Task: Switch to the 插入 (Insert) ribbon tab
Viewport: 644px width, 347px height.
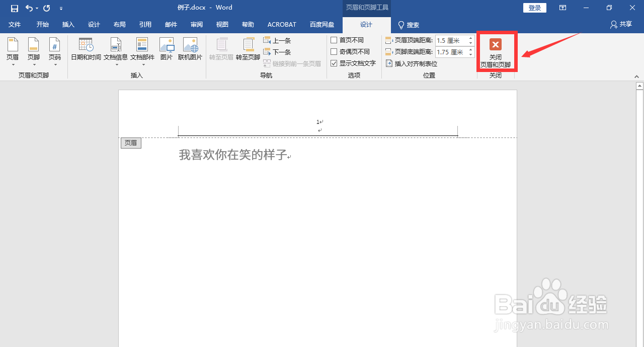Action: [x=68, y=24]
